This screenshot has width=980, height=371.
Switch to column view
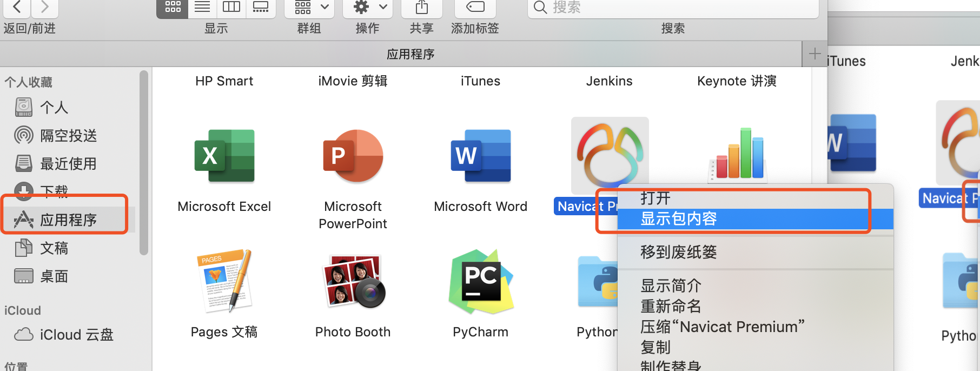pyautogui.click(x=231, y=7)
